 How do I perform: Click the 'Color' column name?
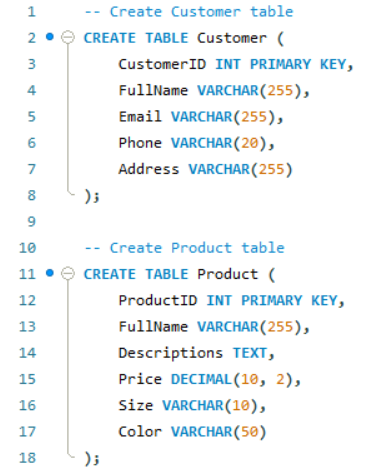pos(140,432)
